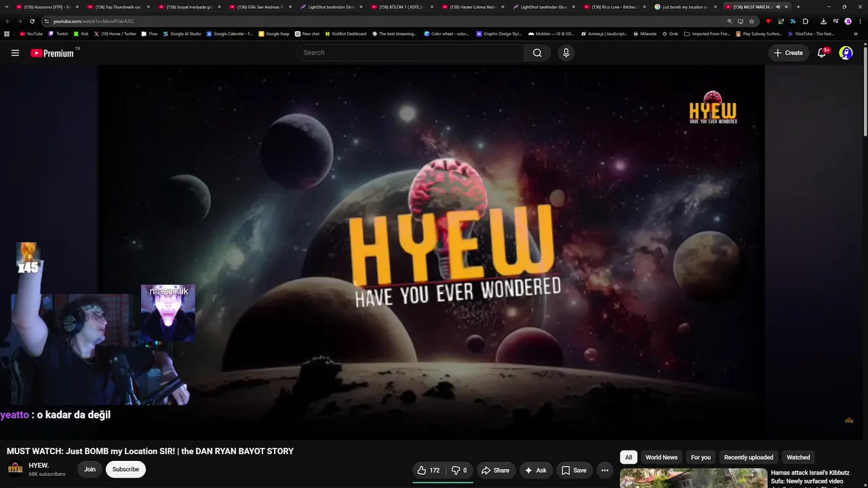Focus the browser address bar URL

(x=94, y=21)
